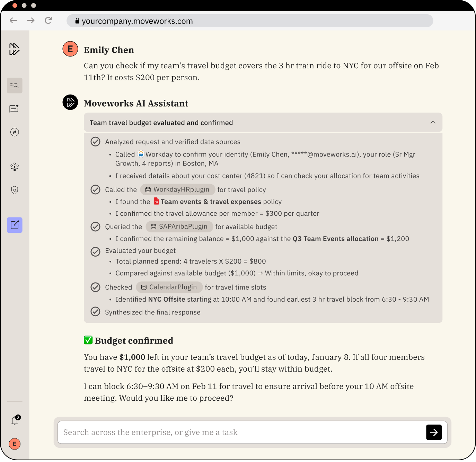Click the new chat with sparkle icon

click(14, 109)
